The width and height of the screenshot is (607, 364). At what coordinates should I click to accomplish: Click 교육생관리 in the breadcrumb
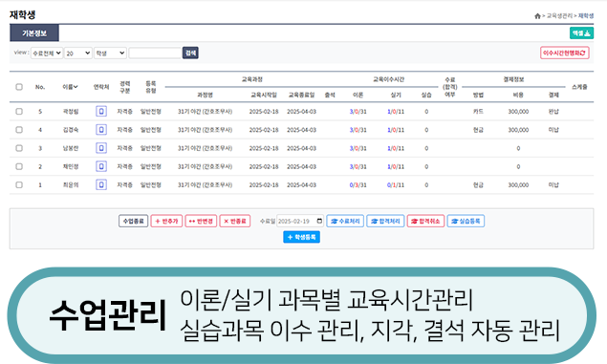[559, 16]
